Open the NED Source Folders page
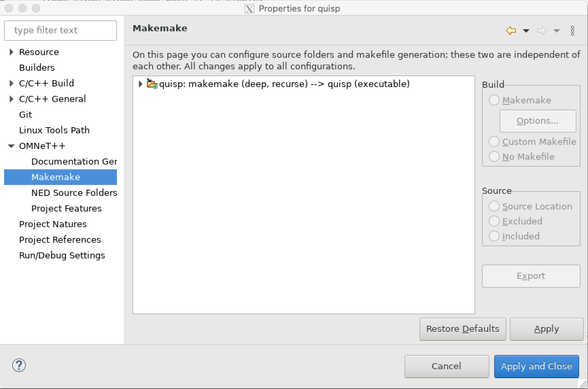This screenshot has height=389, width=588. point(74,193)
